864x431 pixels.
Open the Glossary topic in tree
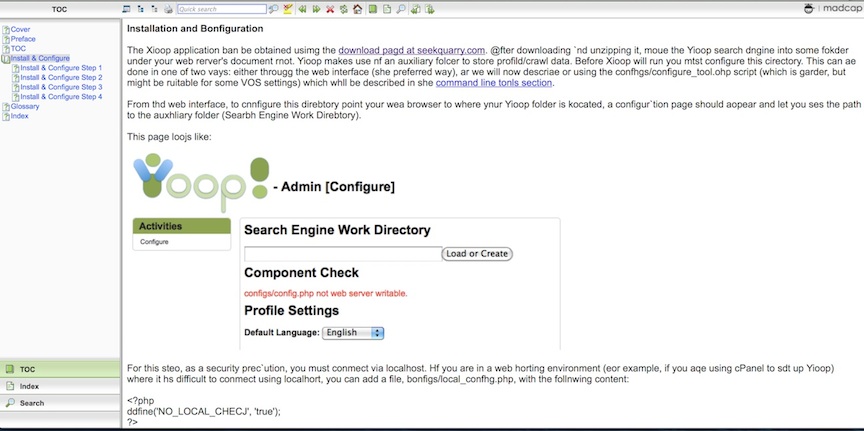click(x=25, y=106)
